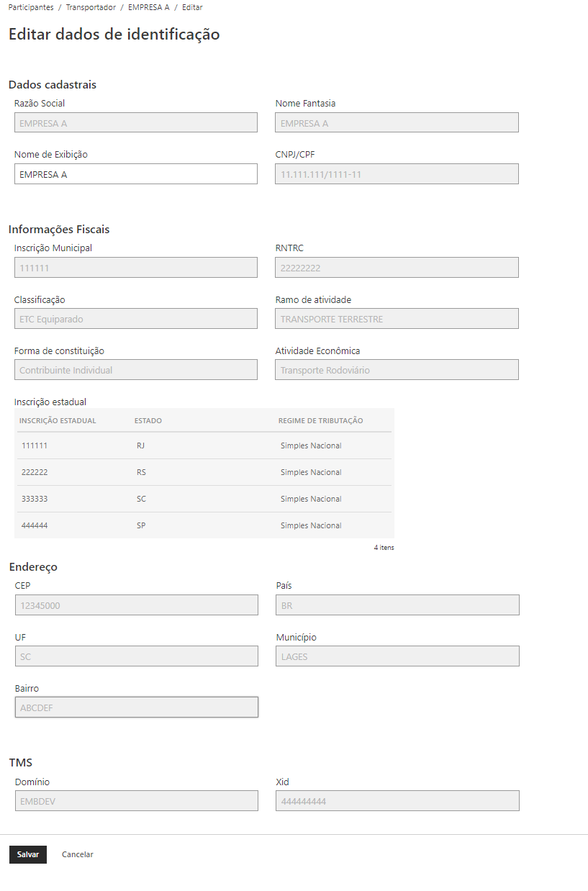Click the Salvar button
588x891 pixels.
click(28, 854)
